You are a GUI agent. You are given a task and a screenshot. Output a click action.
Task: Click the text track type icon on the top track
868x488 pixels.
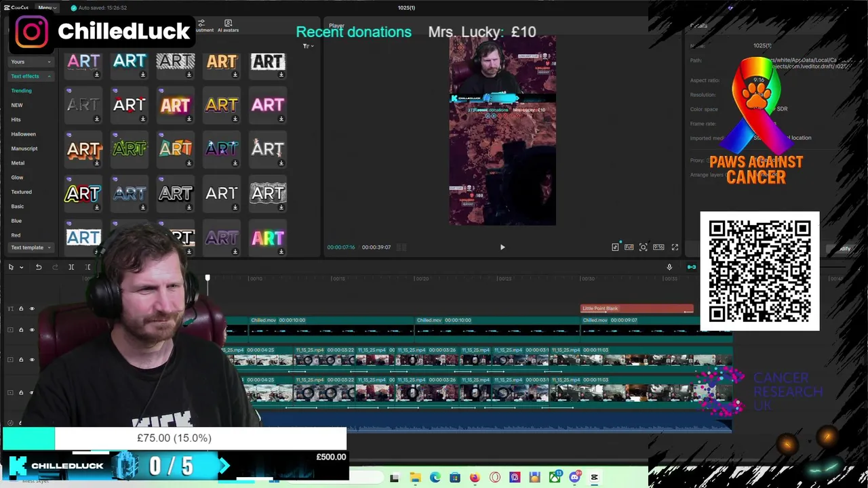(10, 309)
